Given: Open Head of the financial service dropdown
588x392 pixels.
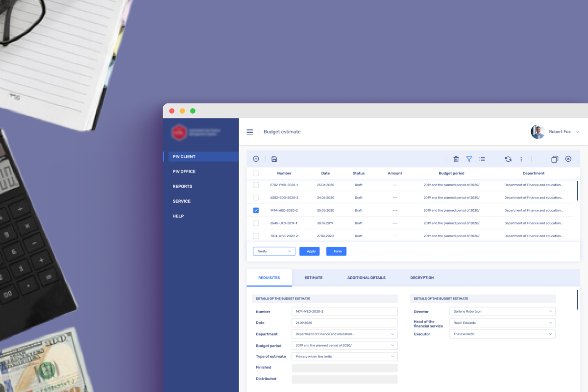Looking at the screenshot, I should click(x=502, y=323).
